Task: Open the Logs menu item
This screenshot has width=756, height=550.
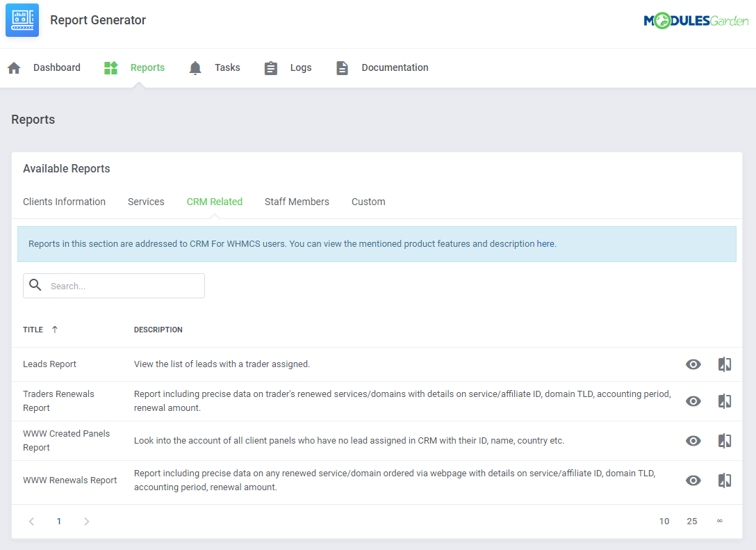Action: (301, 67)
